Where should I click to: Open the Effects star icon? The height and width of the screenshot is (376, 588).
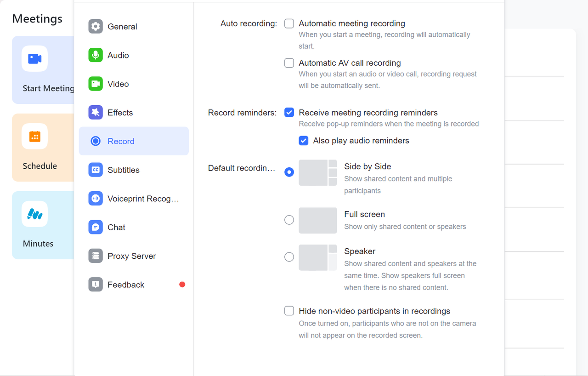point(96,113)
